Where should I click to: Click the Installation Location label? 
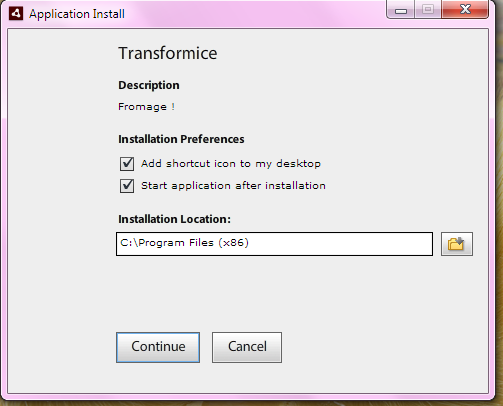[174, 219]
